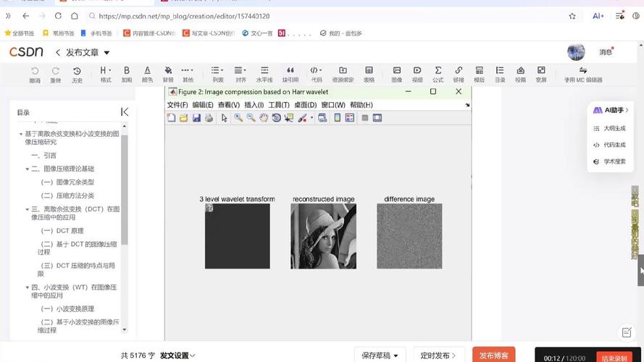Image resolution: width=644 pixels, height=362 pixels.
Task: Click the 发布博客 publish button
Action: click(x=493, y=355)
